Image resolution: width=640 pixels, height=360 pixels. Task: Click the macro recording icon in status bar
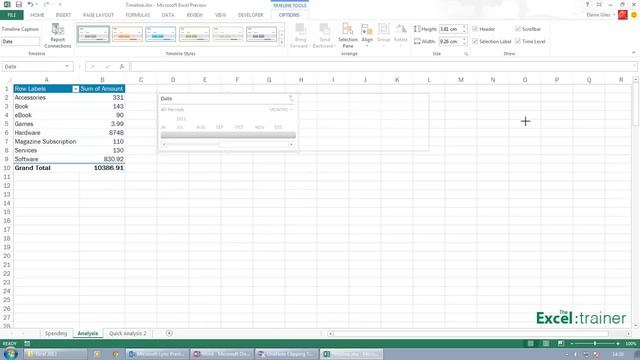coord(27,344)
